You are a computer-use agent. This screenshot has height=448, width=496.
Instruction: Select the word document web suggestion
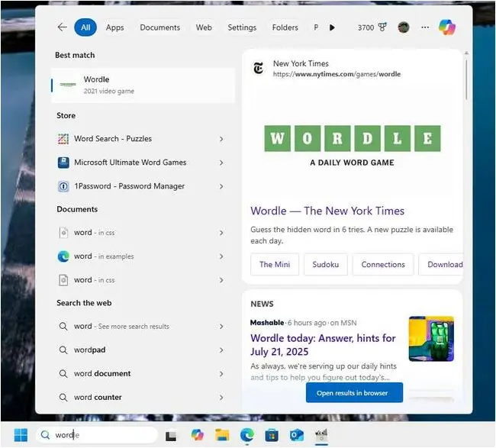[x=141, y=374]
